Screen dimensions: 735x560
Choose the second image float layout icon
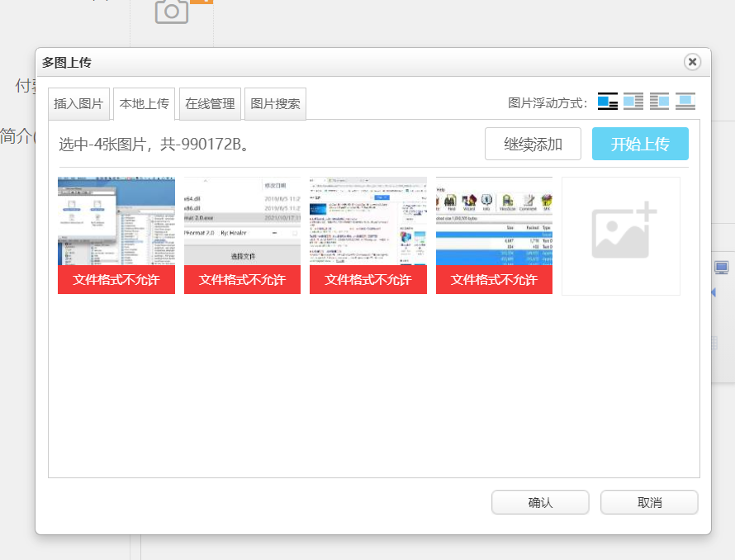pos(633,102)
